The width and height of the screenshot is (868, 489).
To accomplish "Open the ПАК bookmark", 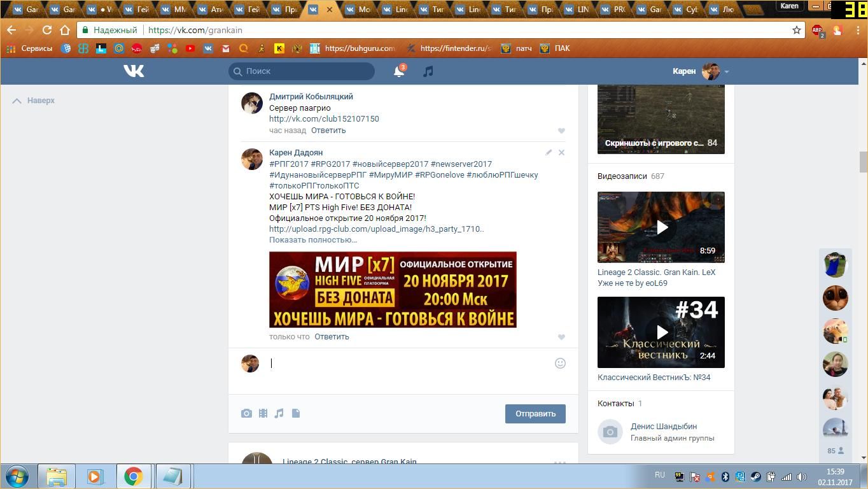I will (x=555, y=48).
